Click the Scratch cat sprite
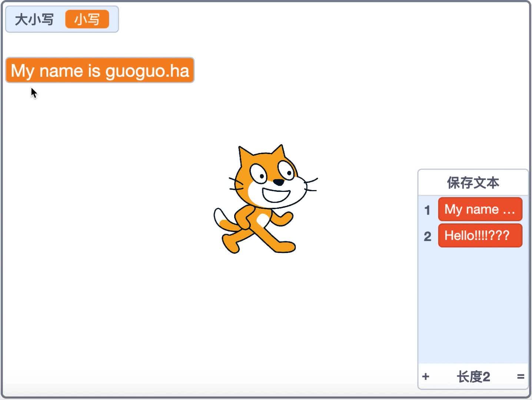The width and height of the screenshot is (532, 400). [x=265, y=199]
